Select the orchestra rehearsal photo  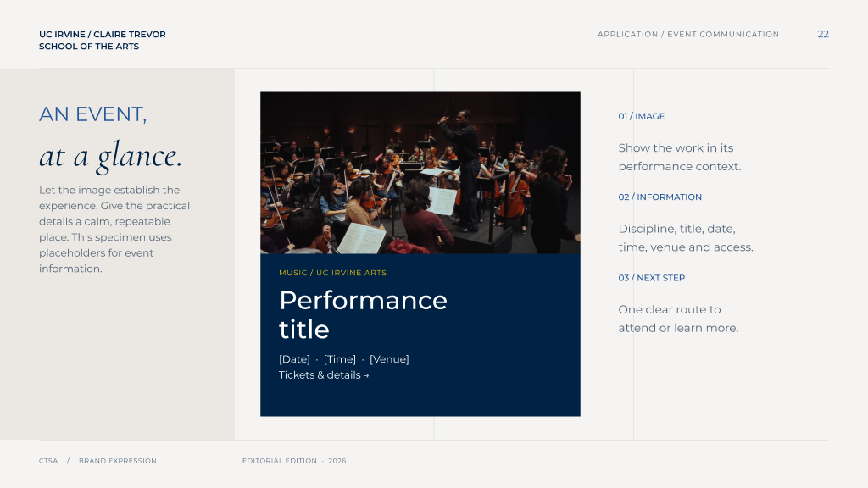pyautogui.click(x=420, y=173)
